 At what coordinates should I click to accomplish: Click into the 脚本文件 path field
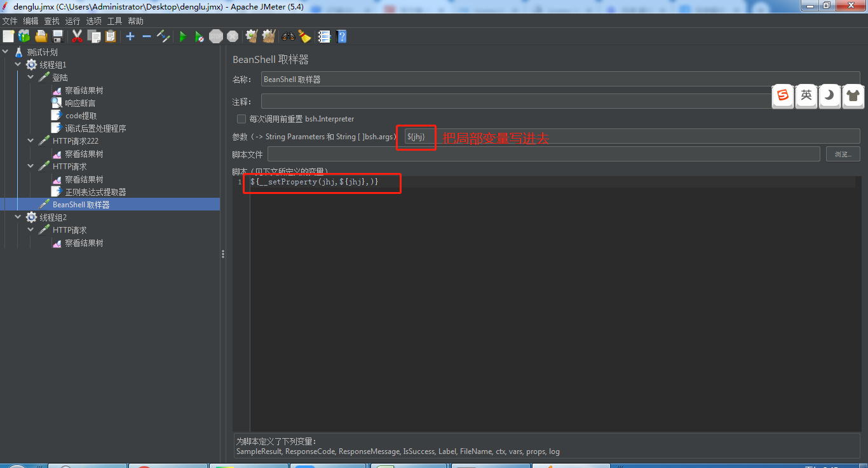tap(544, 154)
